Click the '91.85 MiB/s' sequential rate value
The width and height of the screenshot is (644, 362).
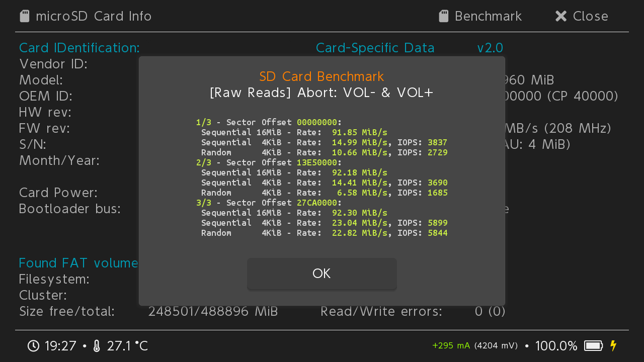coord(360,132)
